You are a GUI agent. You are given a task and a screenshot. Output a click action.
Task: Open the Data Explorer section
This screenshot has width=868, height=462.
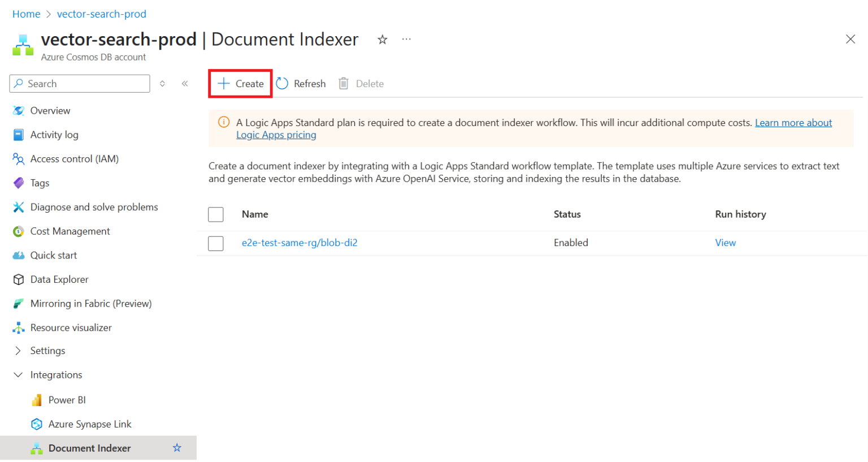click(x=59, y=279)
